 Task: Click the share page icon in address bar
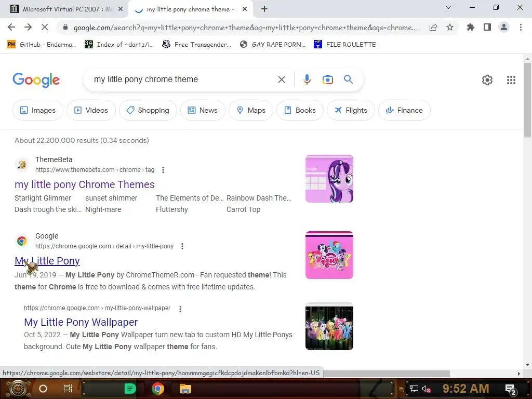click(433, 28)
